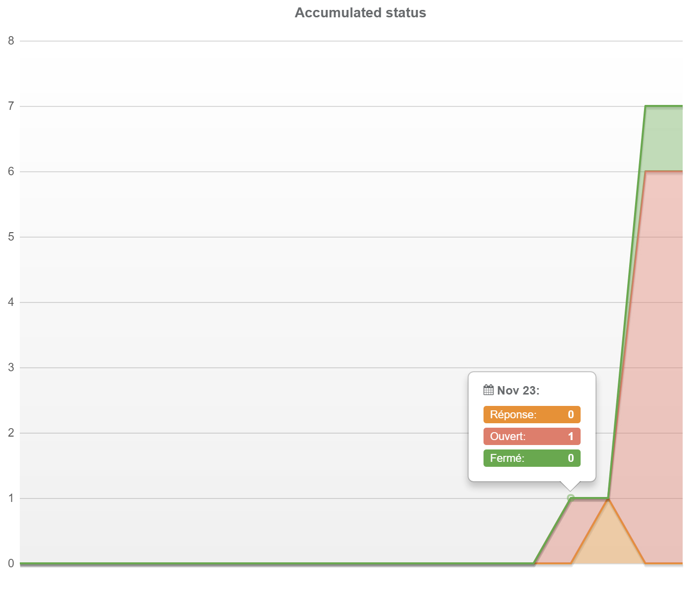This screenshot has height=596, width=700.
Task: Click the y-axis label 2
Action: [x=11, y=433]
